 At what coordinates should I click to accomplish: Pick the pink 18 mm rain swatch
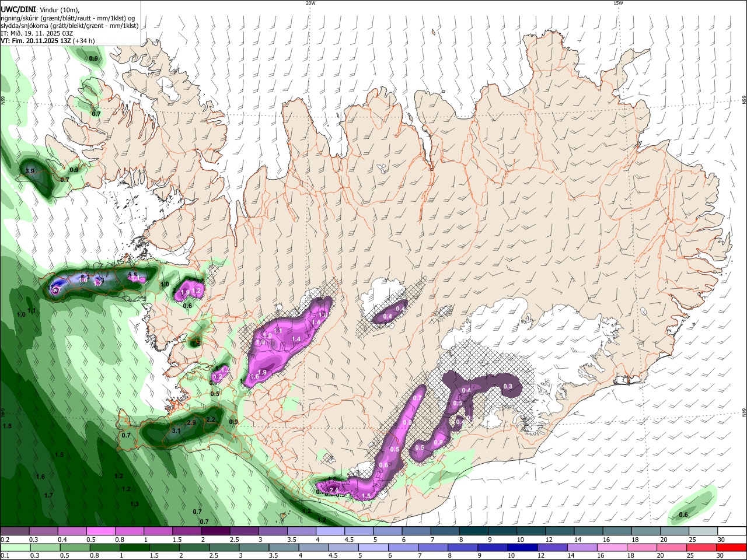641,547
